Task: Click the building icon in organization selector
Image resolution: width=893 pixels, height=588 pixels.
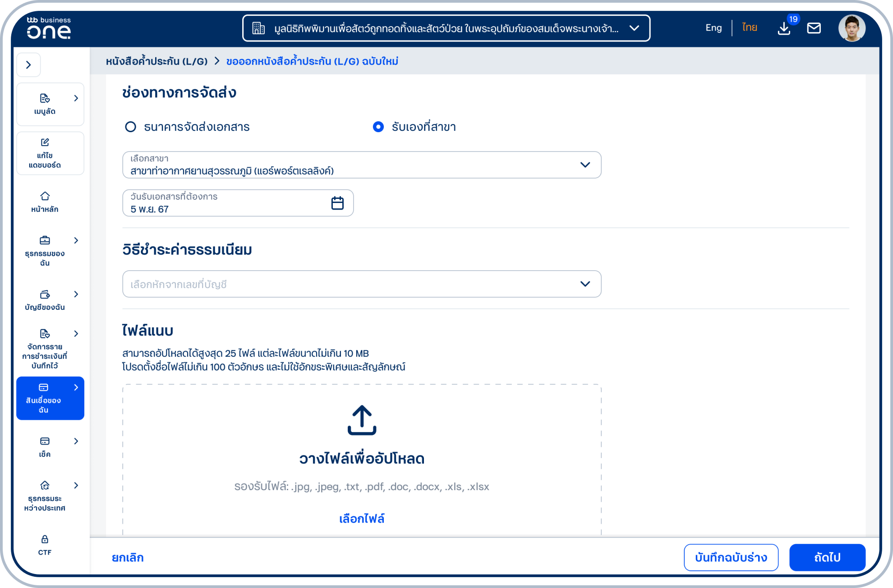Action: [x=258, y=28]
